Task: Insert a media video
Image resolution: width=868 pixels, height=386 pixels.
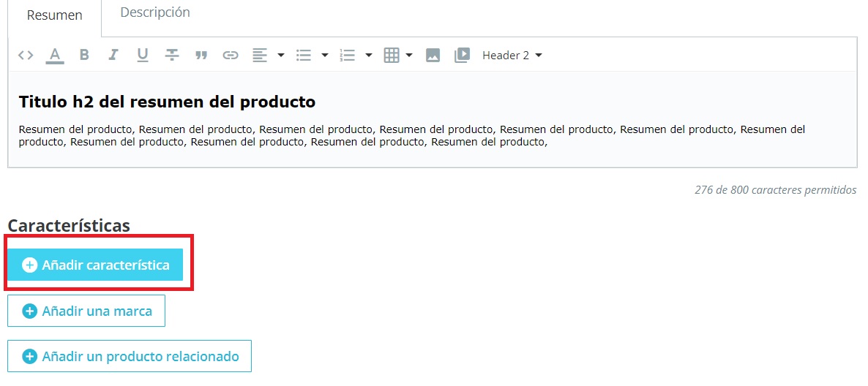Action: point(462,55)
